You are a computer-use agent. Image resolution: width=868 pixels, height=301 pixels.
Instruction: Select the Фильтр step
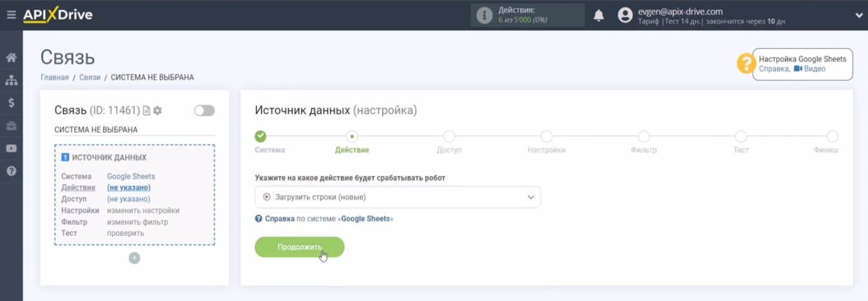click(644, 137)
